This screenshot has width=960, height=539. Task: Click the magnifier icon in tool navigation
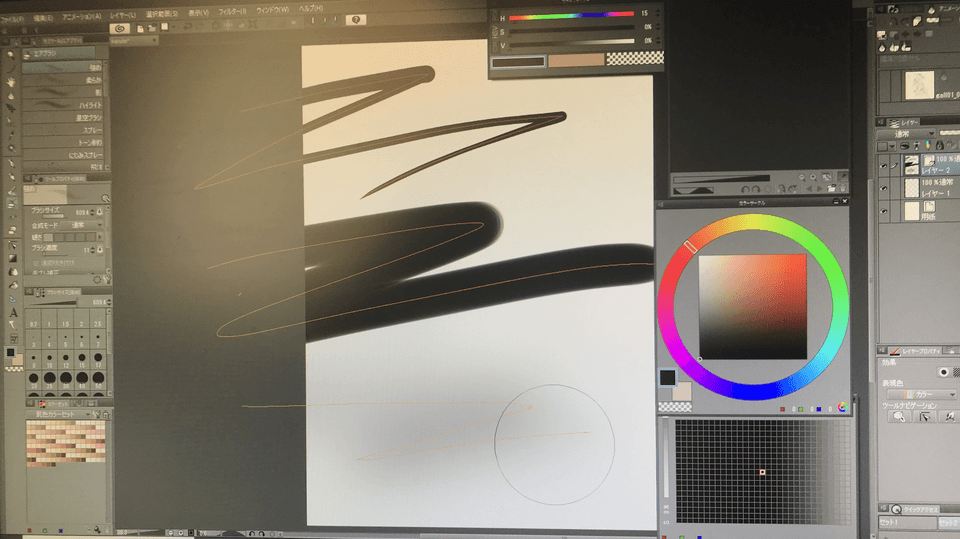(x=899, y=416)
